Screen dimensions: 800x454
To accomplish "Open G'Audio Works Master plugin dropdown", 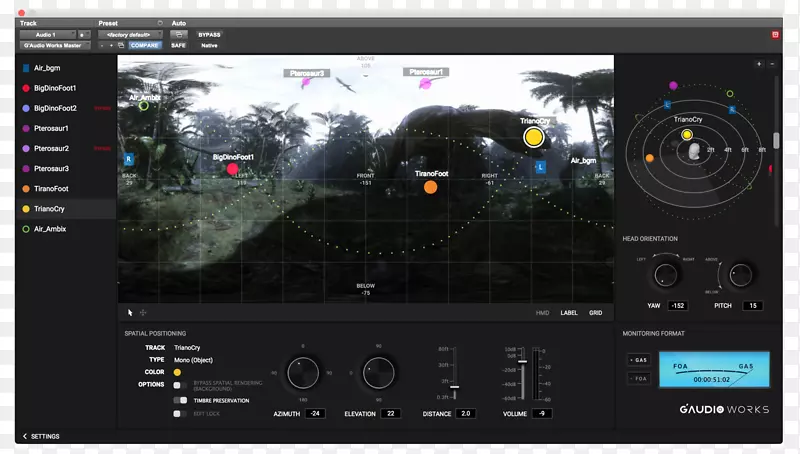I will (54, 45).
